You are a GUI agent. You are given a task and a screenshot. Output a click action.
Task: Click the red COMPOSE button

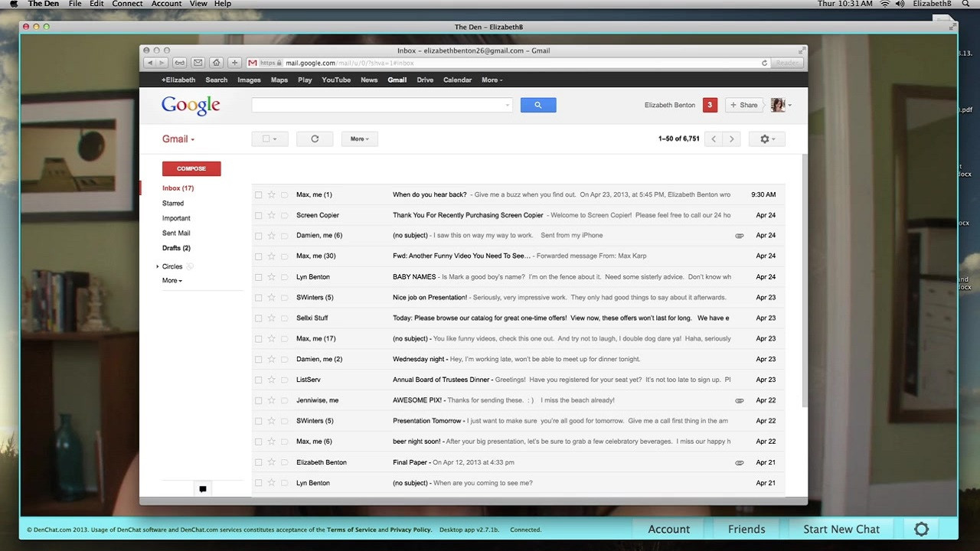[x=191, y=169]
